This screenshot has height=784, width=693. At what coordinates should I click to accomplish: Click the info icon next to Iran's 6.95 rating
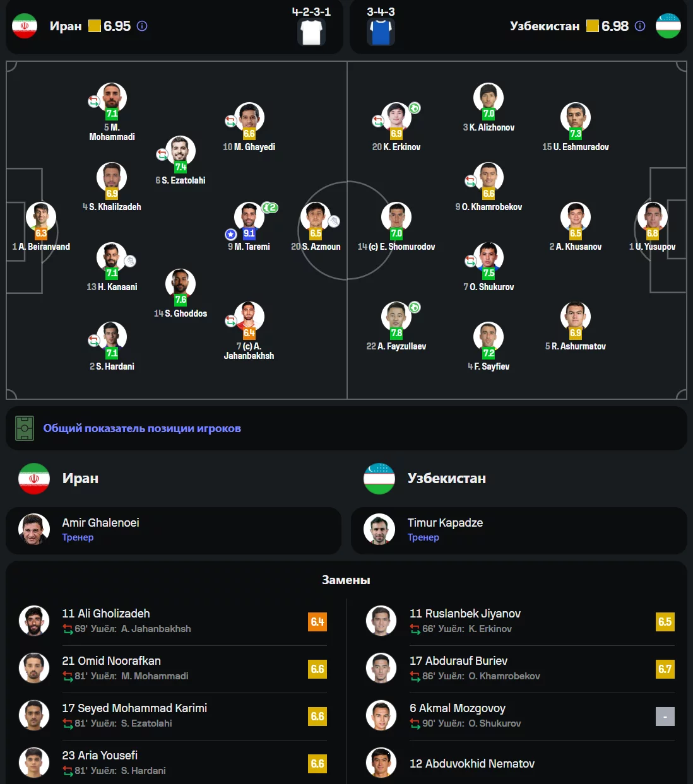coord(142,26)
